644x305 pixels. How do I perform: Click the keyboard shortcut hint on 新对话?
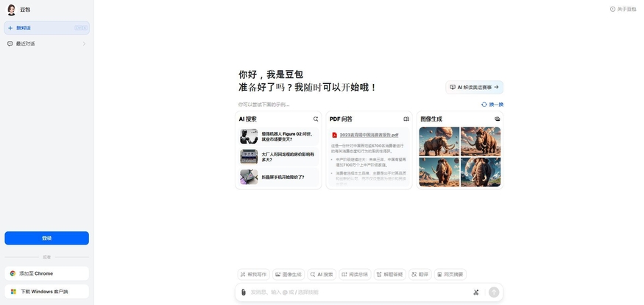click(x=81, y=28)
